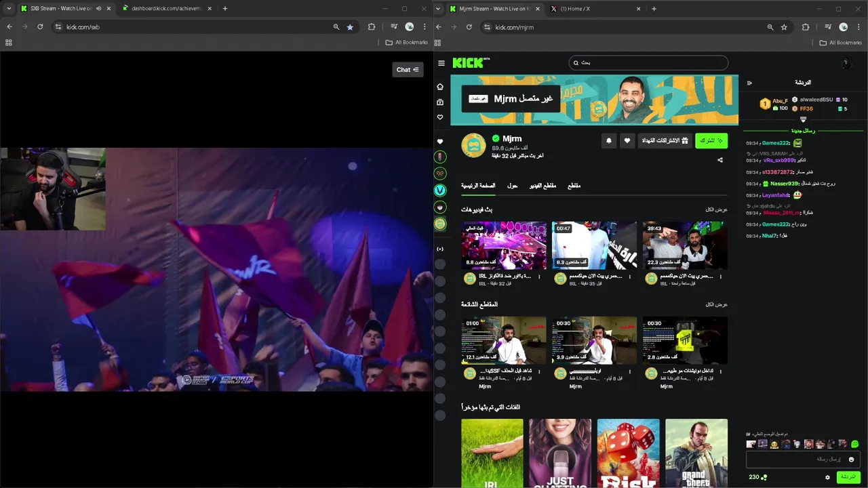Open tab search dropdown in right window
This screenshot has height=488, width=868.
click(x=438, y=9)
